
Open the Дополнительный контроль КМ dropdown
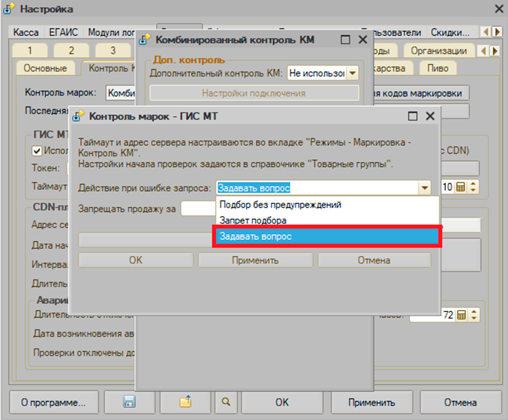click(x=352, y=73)
